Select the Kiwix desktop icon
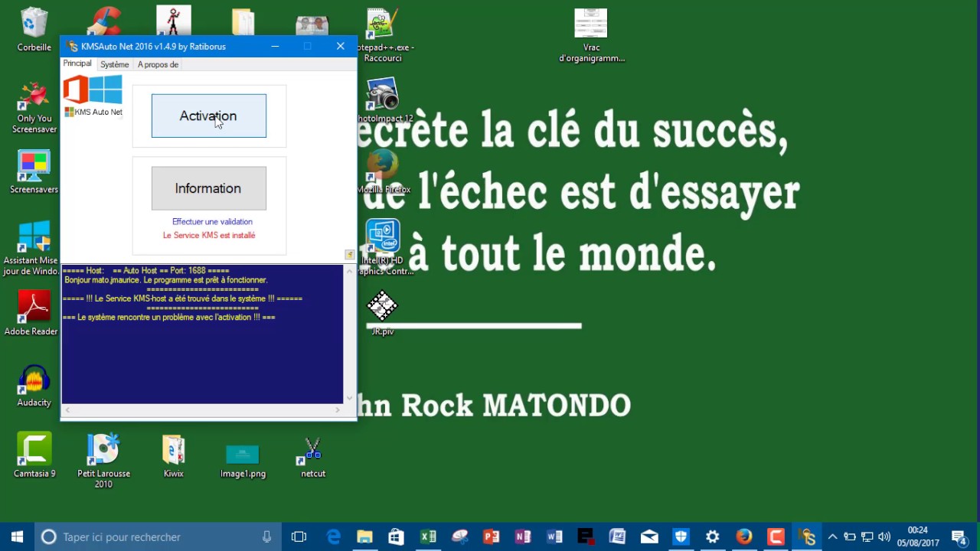The width and height of the screenshot is (980, 551). click(x=174, y=456)
